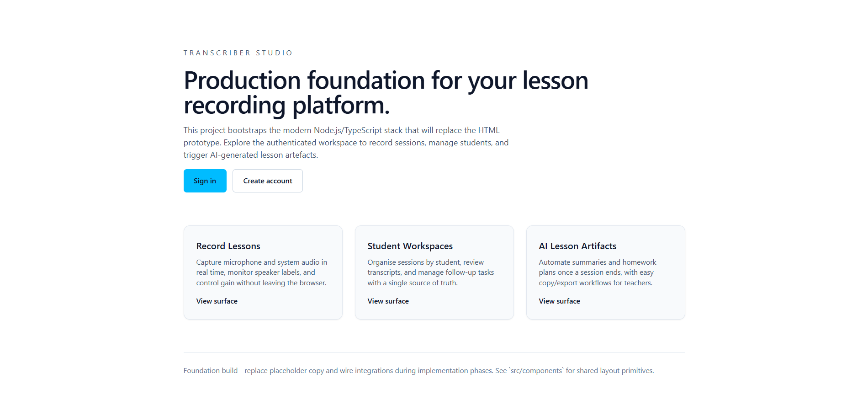The width and height of the screenshot is (868, 395).
Task: Click the word "Production" in the headline
Action: (x=242, y=81)
